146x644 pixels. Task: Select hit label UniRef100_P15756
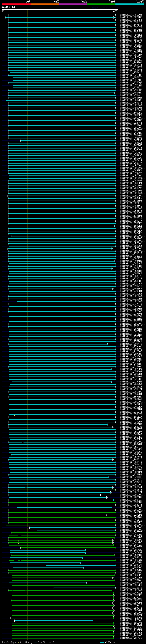click(131, 618)
